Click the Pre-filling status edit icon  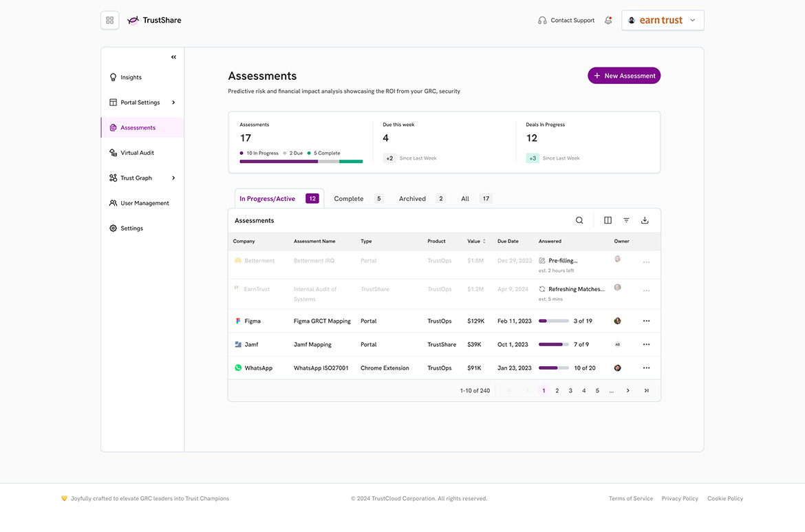[542, 261]
